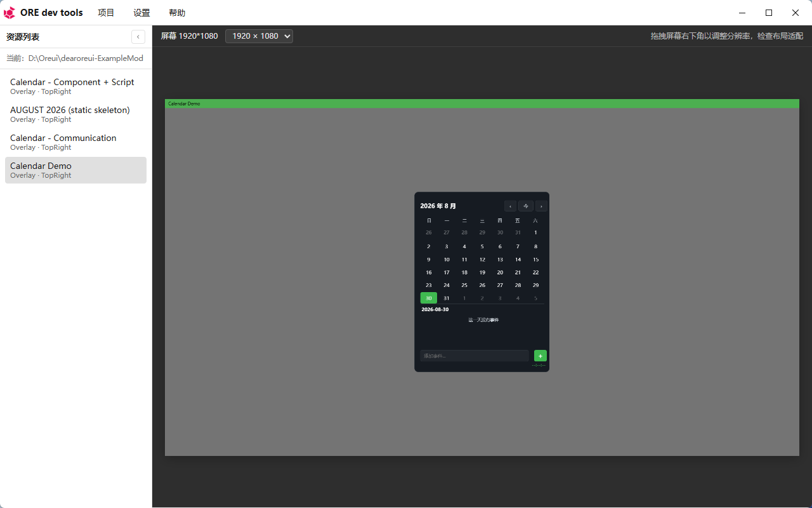Select day 15 in the calendar
The width and height of the screenshot is (812, 508).
(x=535, y=259)
